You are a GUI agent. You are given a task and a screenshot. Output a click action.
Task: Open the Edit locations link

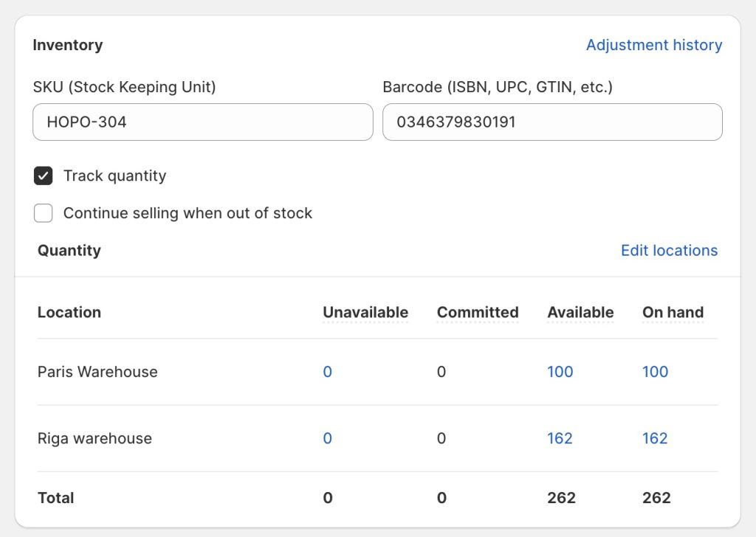[x=668, y=251]
